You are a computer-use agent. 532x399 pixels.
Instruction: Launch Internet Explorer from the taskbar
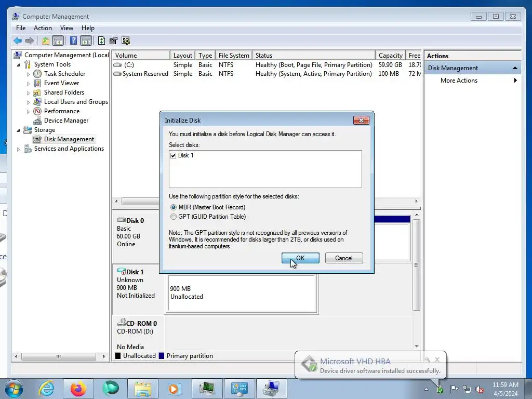[x=46, y=389]
